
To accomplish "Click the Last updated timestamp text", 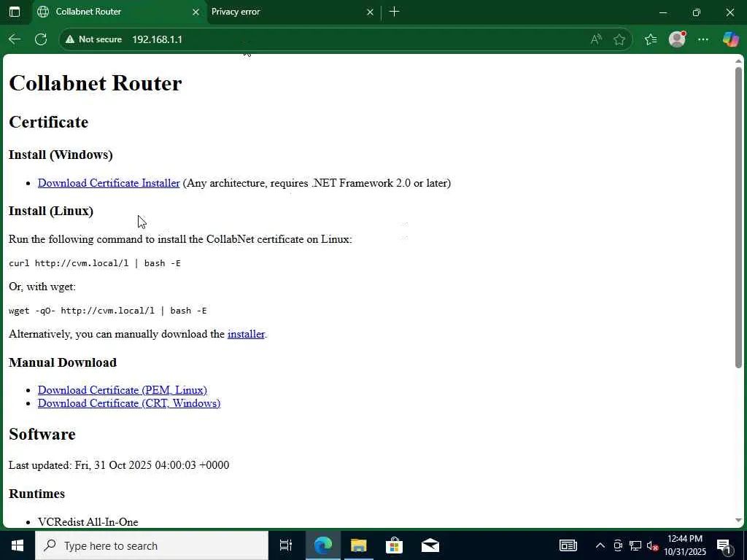I will tap(119, 465).
